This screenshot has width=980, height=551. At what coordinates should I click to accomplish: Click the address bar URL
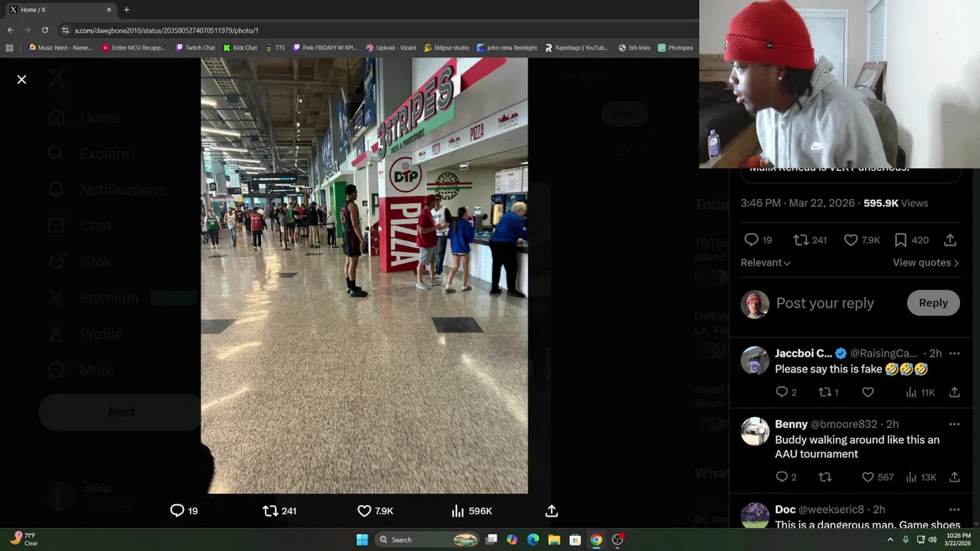(166, 30)
